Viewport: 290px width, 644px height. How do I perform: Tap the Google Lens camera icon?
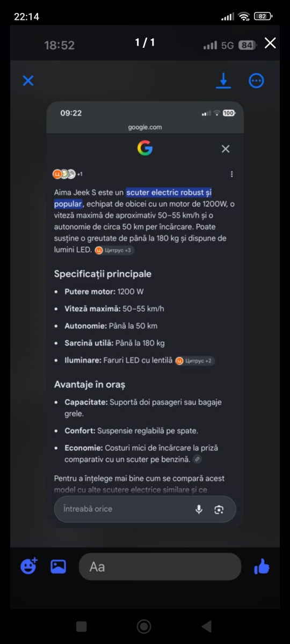coord(219,509)
